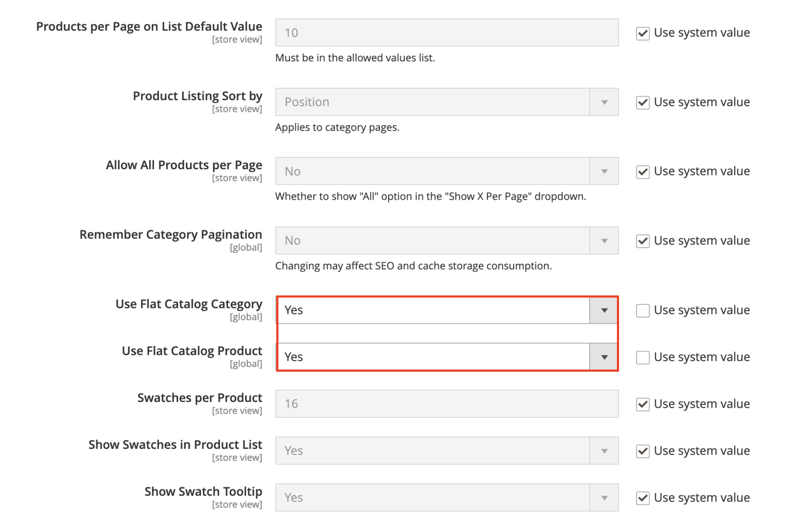Image resolution: width=793 pixels, height=532 pixels.
Task: Uncheck Use system value for Remember Category Pagination
Action: point(642,241)
